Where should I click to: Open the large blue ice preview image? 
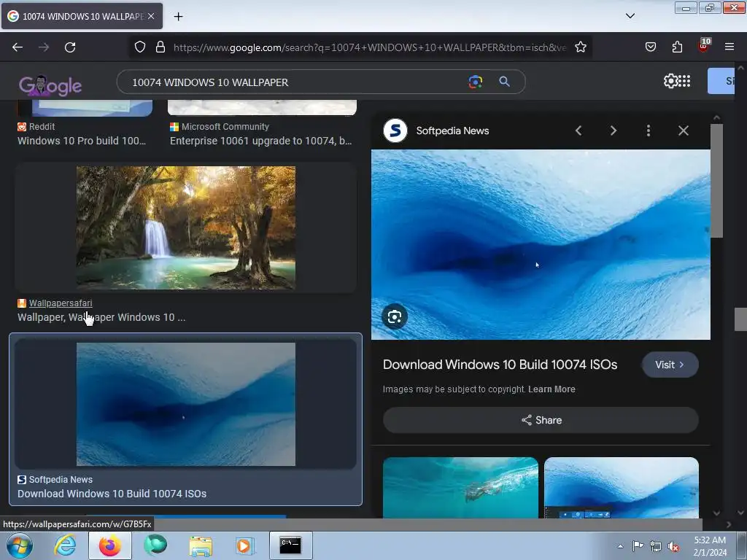[x=541, y=244]
